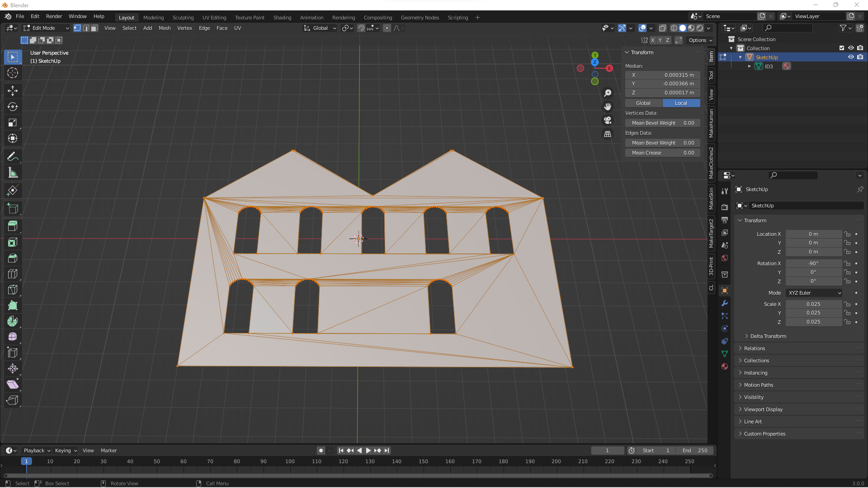Image resolution: width=868 pixels, height=488 pixels.
Task: Toggle visibility of SketchUp object
Action: [x=850, y=56]
